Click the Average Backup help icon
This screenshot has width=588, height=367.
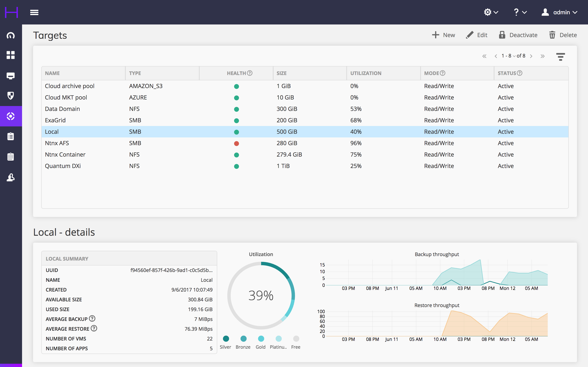(x=92, y=318)
